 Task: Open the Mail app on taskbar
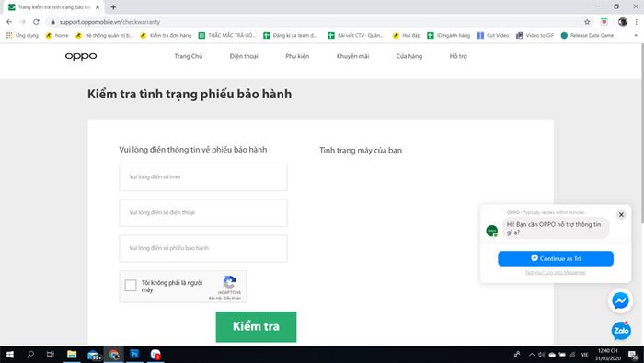tap(94, 355)
